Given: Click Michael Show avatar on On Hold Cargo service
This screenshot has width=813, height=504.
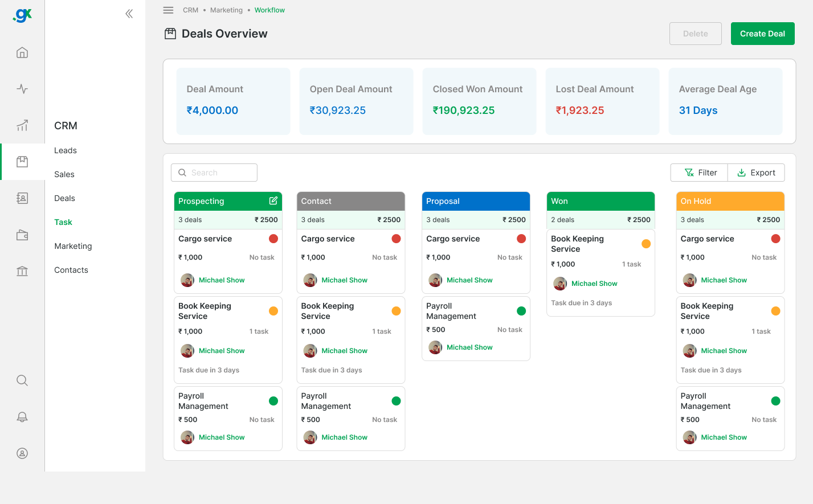Looking at the screenshot, I should (x=690, y=280).
